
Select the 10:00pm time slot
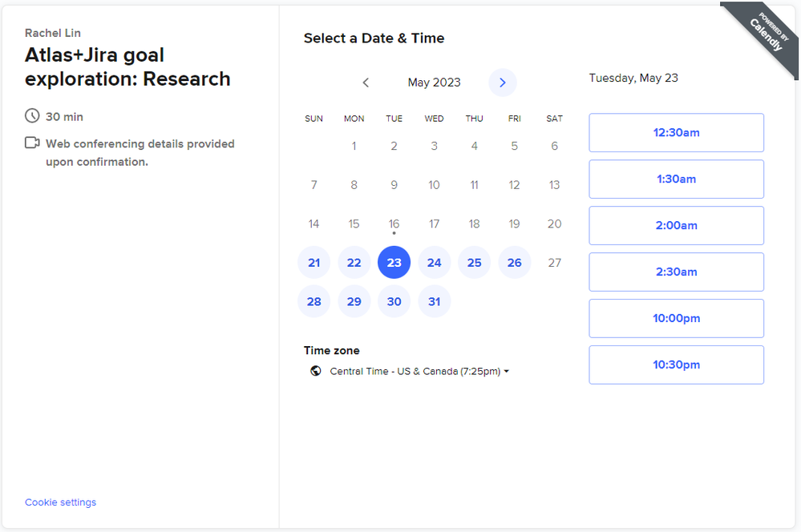(677, 319)
